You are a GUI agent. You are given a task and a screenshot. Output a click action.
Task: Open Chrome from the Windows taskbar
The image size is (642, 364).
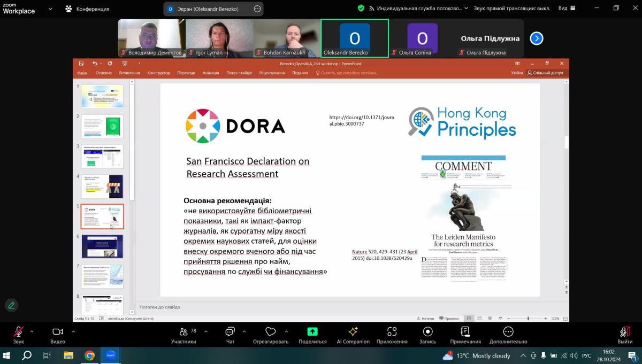pos(89,355)
